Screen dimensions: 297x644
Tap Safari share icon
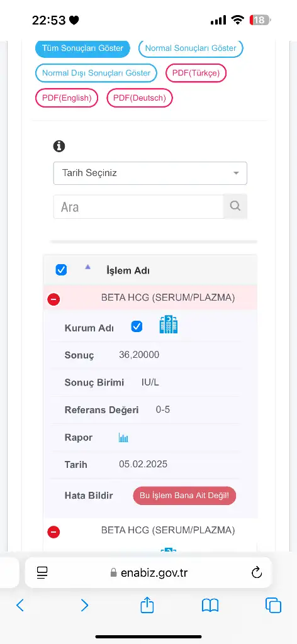[147, 605]
